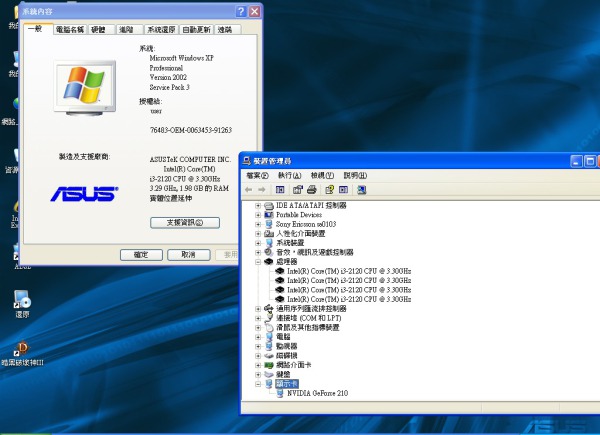Switch to the 遠端 tab
Screen dimensions: 600x435
(228, 29)
